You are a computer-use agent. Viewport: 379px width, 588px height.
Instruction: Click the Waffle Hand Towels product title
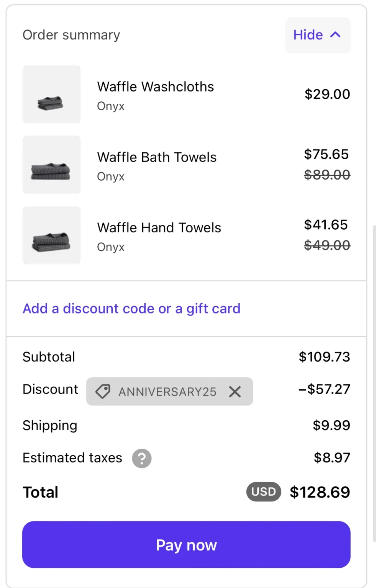tap(159, 228)
